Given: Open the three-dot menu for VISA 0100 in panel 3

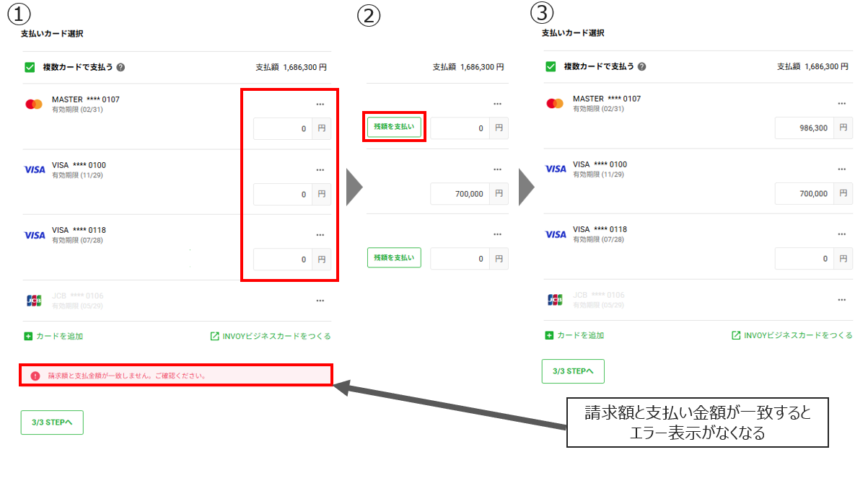Looking at the screenshot, I should click(x=841, y=169).
